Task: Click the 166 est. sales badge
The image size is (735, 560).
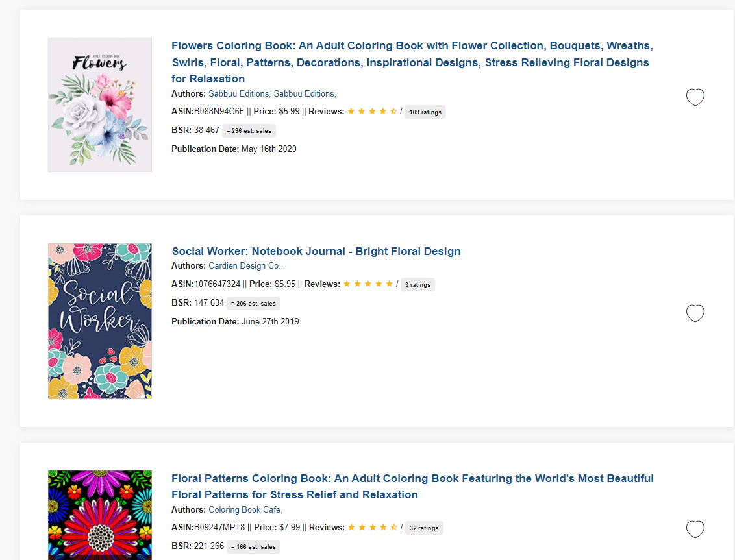Action: click(254, 546)
